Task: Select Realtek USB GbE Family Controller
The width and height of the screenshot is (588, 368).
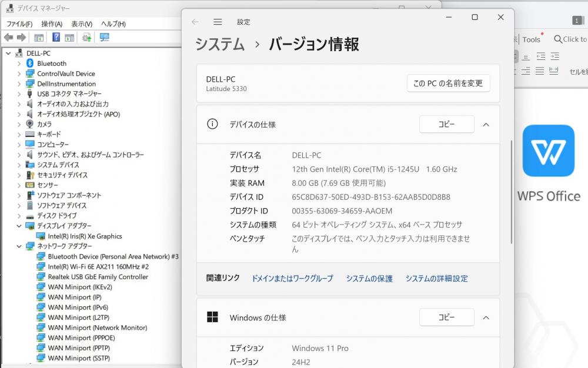Action: (98, 277)
